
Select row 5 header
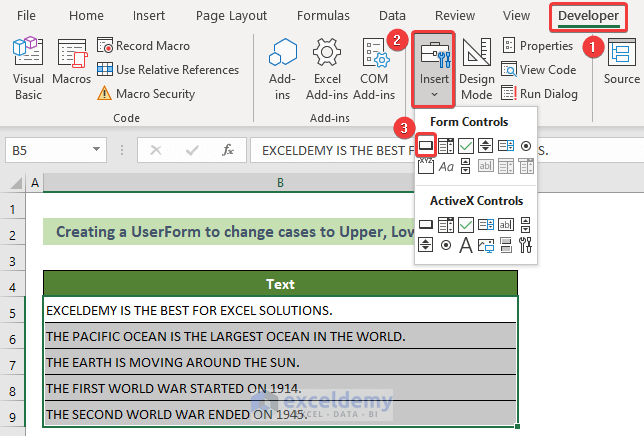pyautogui.click(x=13, y=314)
